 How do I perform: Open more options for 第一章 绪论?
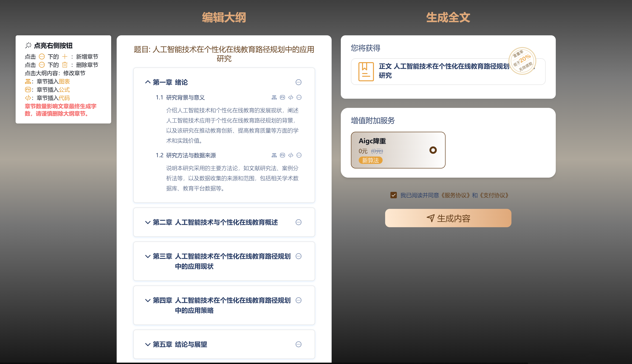click(298, 82)
